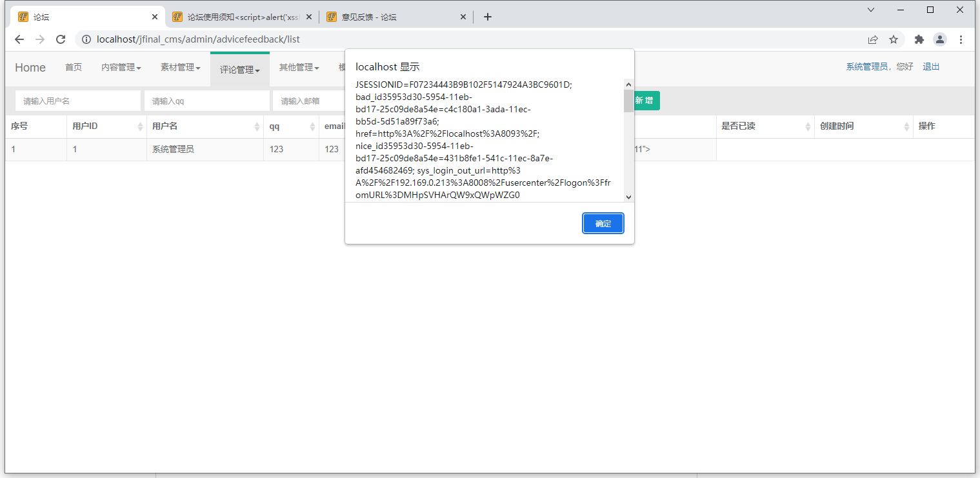The height and width of the screenshot is (478, 980).
Task: Click the alert title localhost 显示
Action: (x=388, y=66)
